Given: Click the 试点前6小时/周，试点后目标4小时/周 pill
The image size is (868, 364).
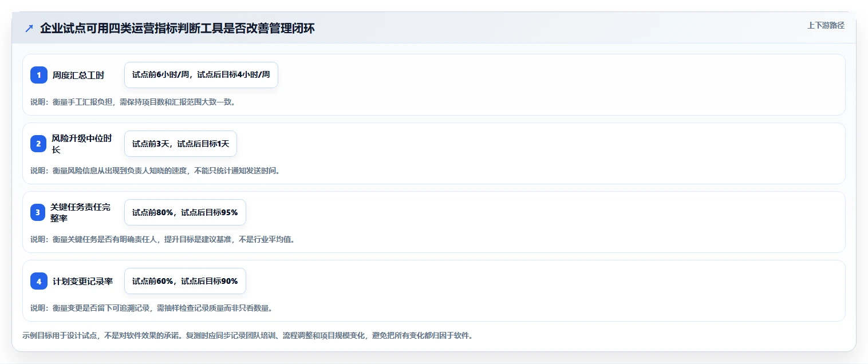Looking at the screenshot, I should [201, 75].
